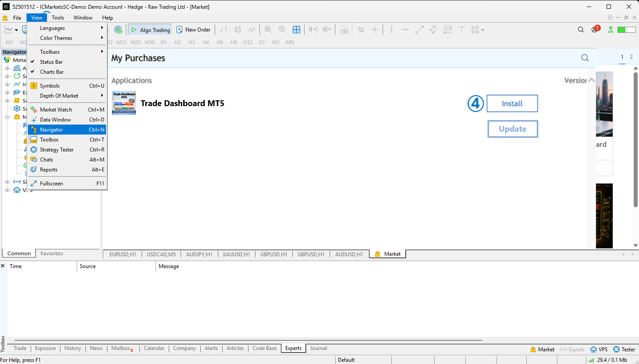Open the New Order dialog
Screen dimensions: 639x364
tap(194, 30)
